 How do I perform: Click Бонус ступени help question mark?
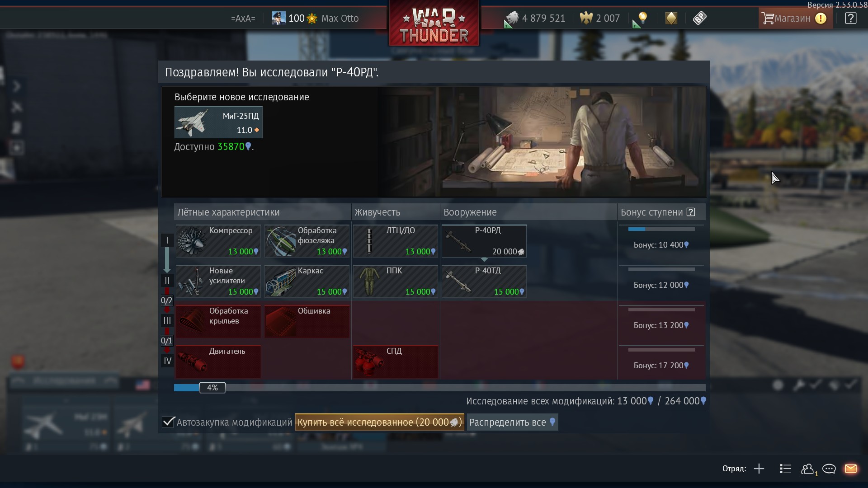pyautogui.click(x=691, y=212)
